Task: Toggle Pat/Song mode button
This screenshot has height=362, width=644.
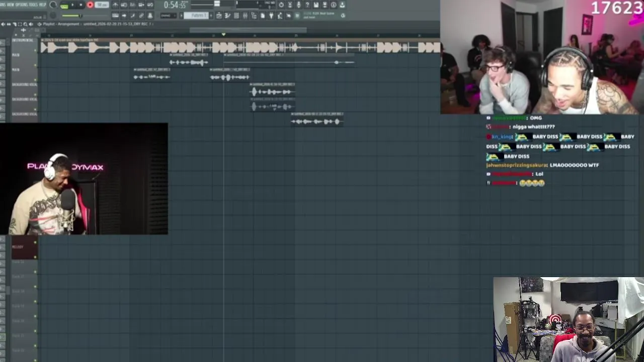Action: 64,6
